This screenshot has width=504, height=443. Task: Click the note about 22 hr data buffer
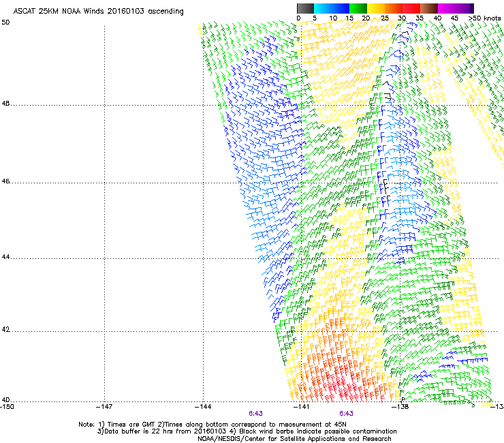[x=247, y=431]
